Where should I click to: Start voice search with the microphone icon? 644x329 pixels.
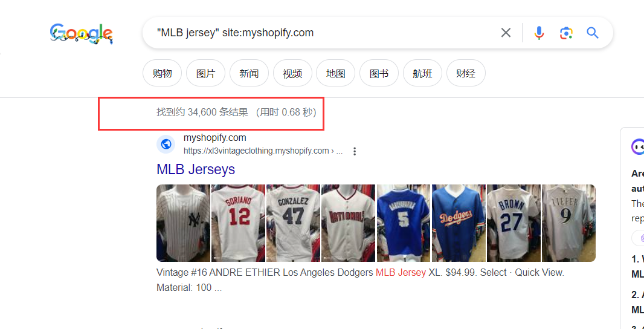coord(539,33)
